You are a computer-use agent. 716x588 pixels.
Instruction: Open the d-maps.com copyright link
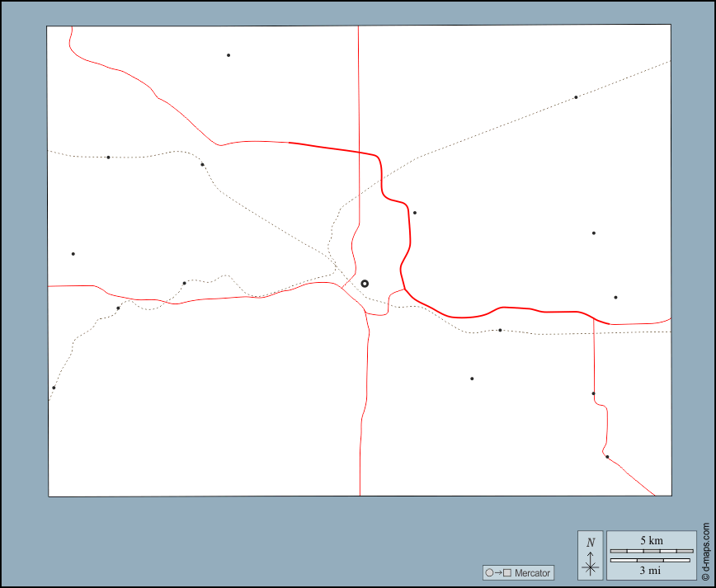pyautogui.click(x=706, y=552)
